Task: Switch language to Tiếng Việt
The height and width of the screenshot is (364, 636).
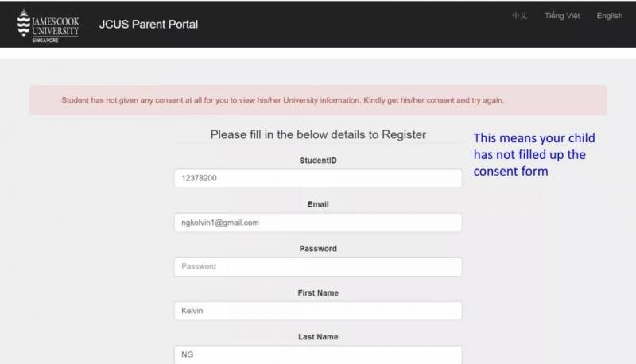Action: pos(562,16)
